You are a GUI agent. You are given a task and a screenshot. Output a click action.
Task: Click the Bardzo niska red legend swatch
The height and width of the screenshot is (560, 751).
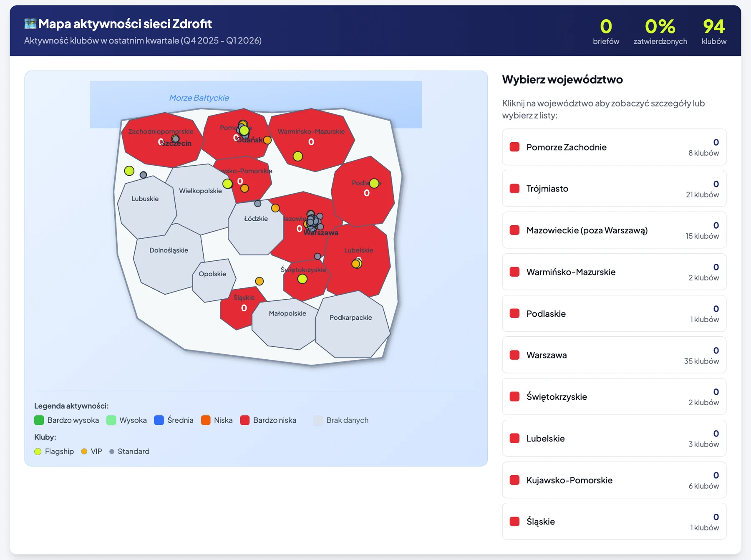(x=245, y=420)
